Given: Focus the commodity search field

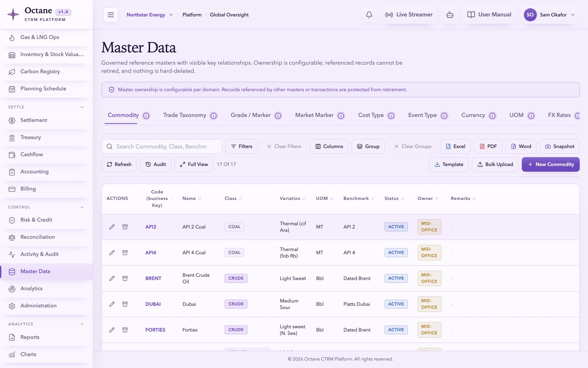Looking at the screenshot, I should click(x=162, y=146).
